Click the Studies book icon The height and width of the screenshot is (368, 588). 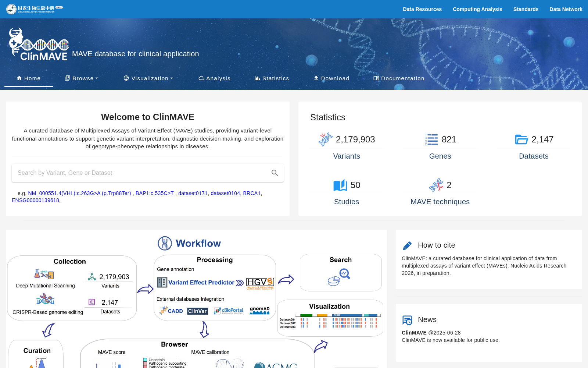340,185
